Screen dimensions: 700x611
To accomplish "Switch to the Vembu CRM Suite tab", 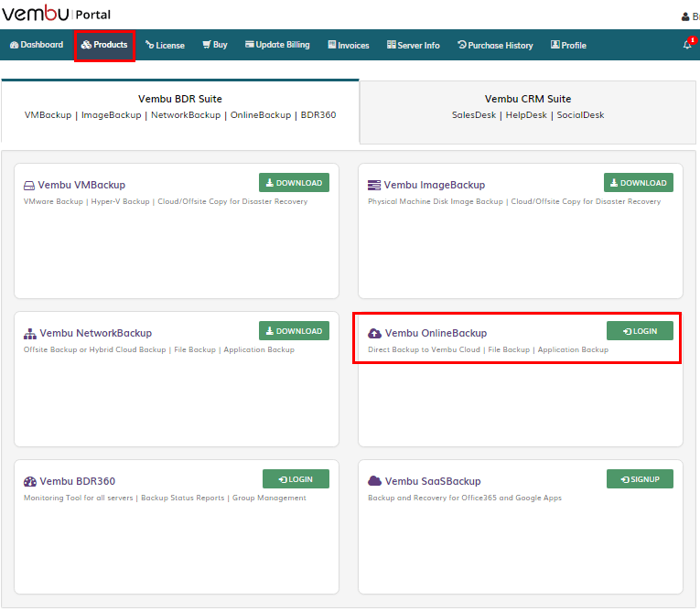I will [x=528, y=113].
